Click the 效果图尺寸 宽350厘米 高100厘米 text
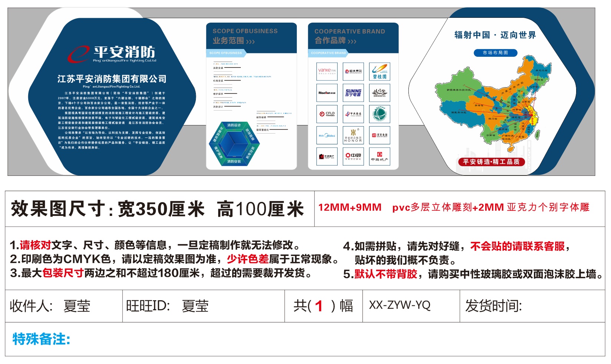This screenshot has height=364, width=611. pos(157,209)
